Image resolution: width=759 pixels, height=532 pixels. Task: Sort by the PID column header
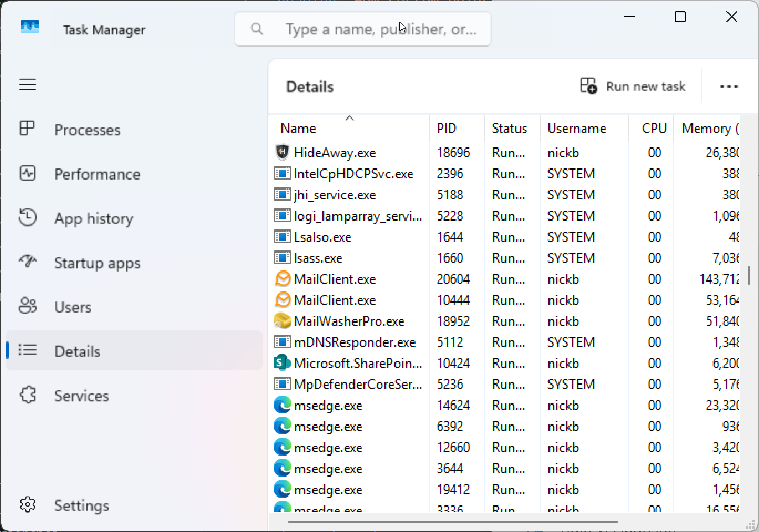(x=447, y=128)
